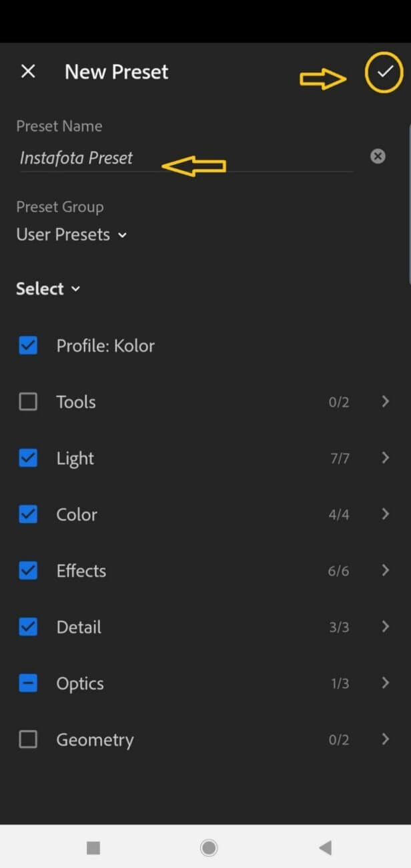The width and height of the screenshot is (411, 868).
Task: Uncheck the Light checkbox
Action: click(28, 458)
